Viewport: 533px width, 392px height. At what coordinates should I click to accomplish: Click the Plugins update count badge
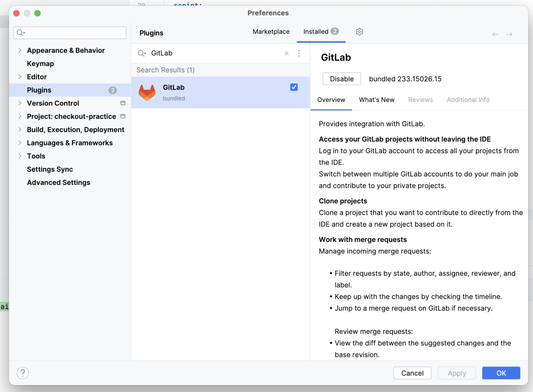pos(113,90)
